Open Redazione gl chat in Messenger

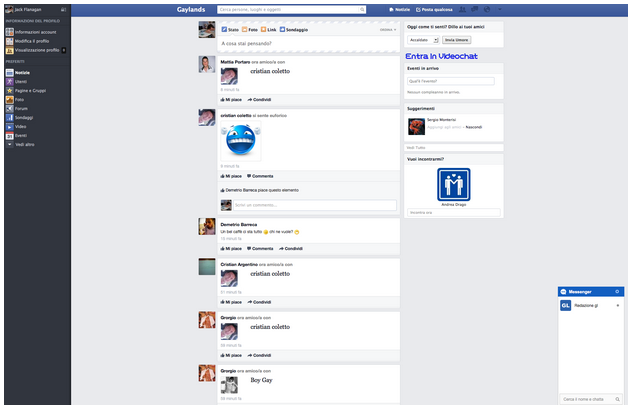tap(591, 305)
